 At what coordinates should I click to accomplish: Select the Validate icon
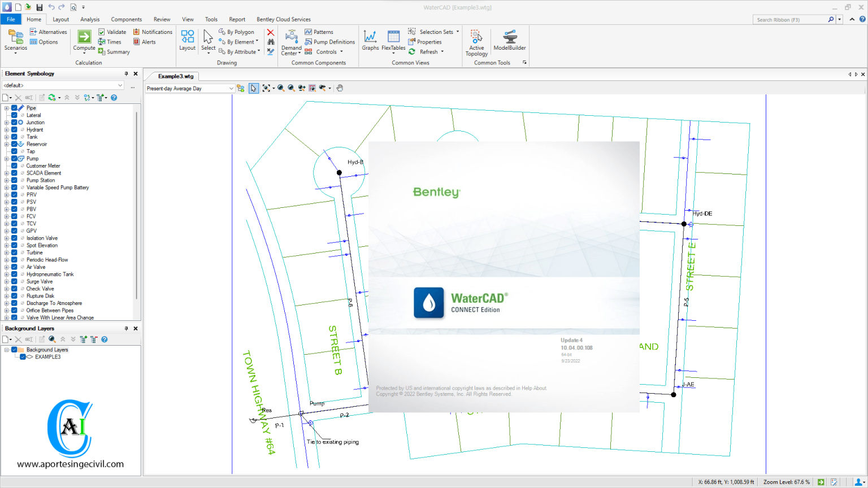pos(112,32)
